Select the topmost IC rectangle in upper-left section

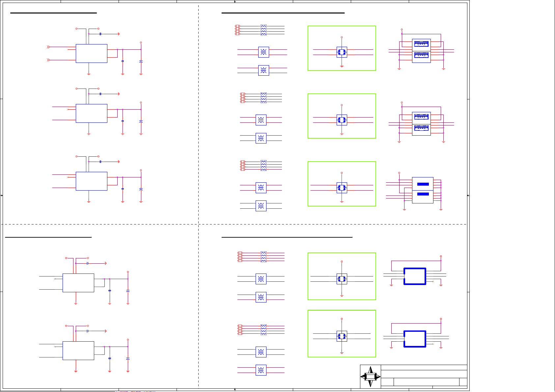click(x=92, y=53)
